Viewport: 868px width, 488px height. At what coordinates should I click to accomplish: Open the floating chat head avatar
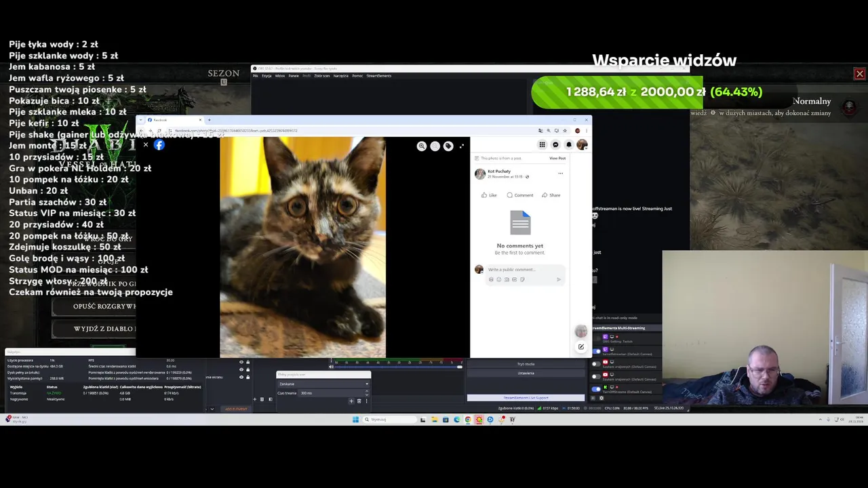[x=581, y=331]
